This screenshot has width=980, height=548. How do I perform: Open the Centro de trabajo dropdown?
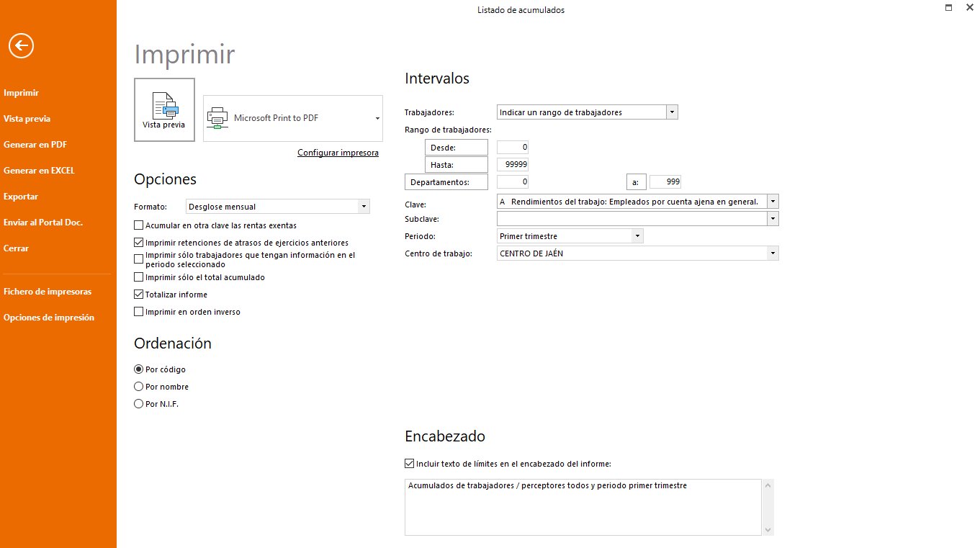pyautogui.click(x=773, y=253)
